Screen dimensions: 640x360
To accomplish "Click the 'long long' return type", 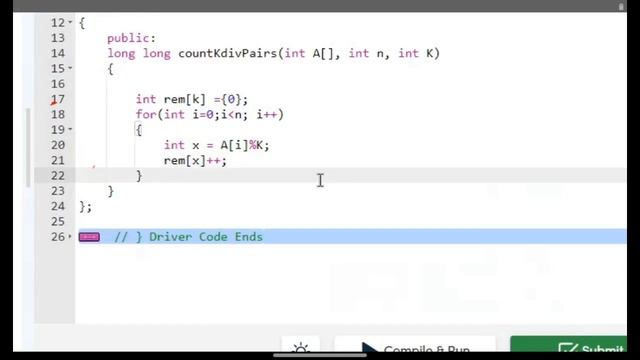I will pos(139,53).
